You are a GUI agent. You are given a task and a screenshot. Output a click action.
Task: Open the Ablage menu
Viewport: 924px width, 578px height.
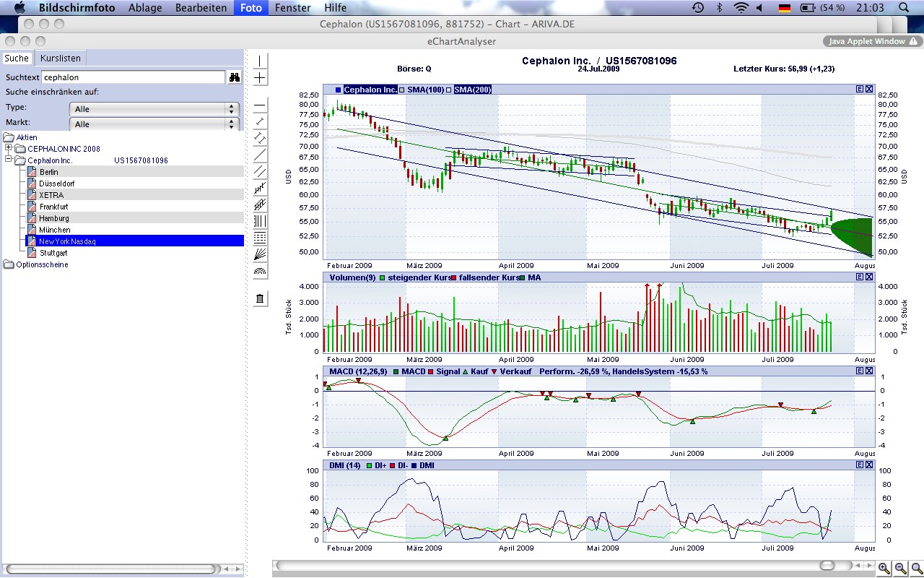[x=145, y=8]
